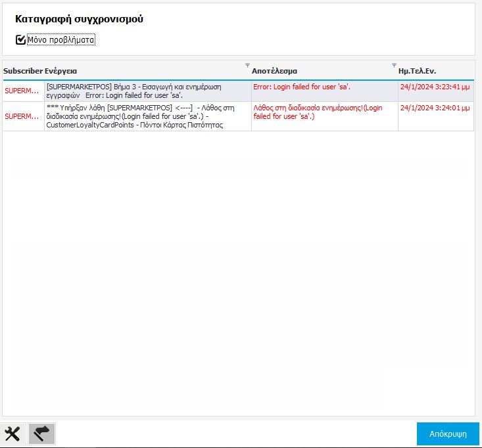
Task: Sort by the Αποτέλεσμα column header
Action: (x=274, y=71)
